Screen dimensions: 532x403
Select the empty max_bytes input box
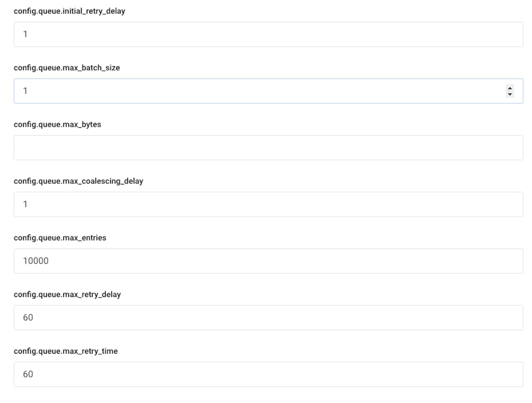pyautogui.click(x=268, y=147)
